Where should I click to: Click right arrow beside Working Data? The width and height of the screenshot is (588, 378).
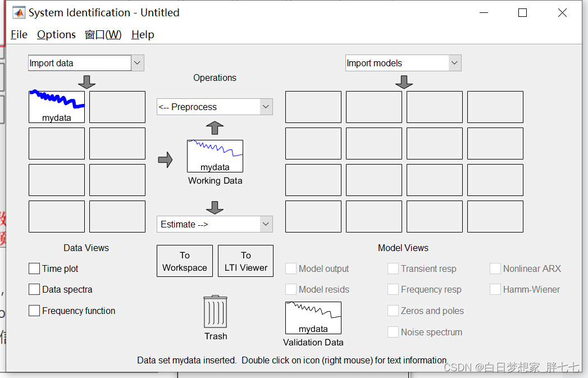[x=165, y=160]
